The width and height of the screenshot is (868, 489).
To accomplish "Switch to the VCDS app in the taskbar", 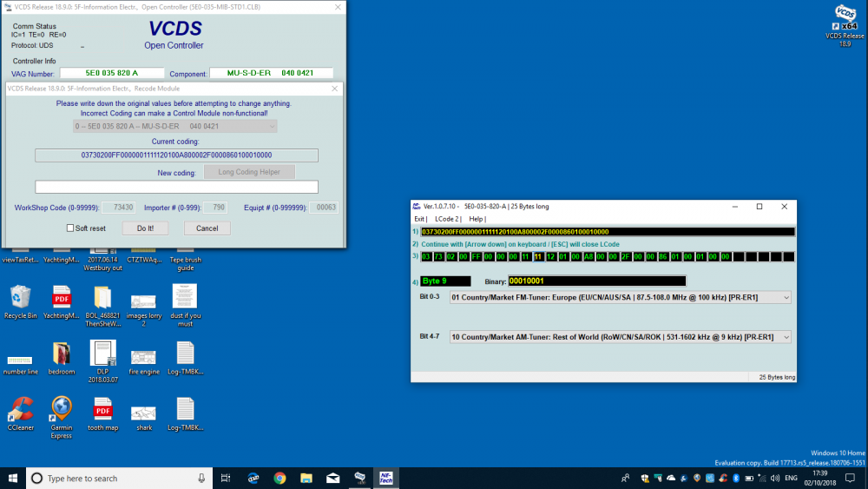I will [x=360, y=478].
